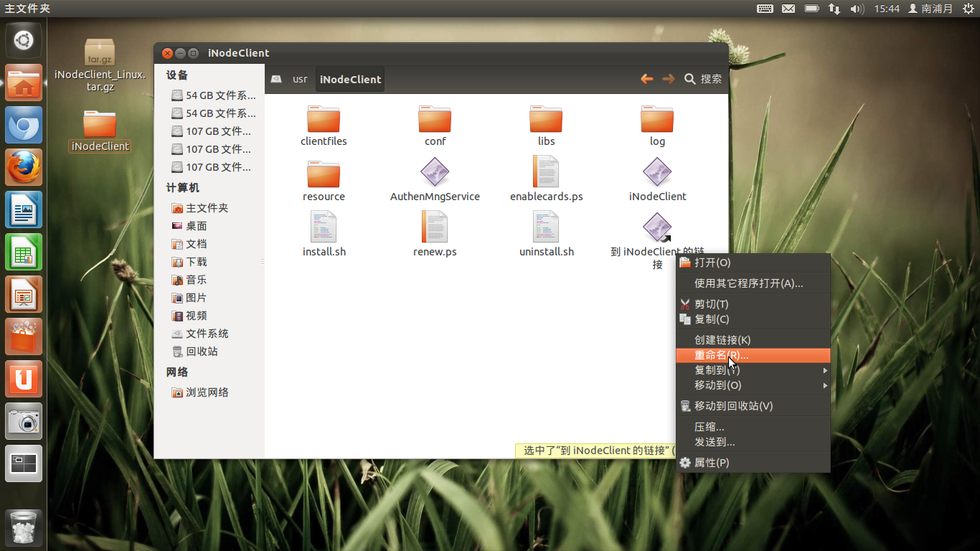Viewport: 980px width, 551px height.
Task: Select the iNodeClient_Linux.tar.gz desktop file
Action: pyautogui.click(x=100, y=66)
